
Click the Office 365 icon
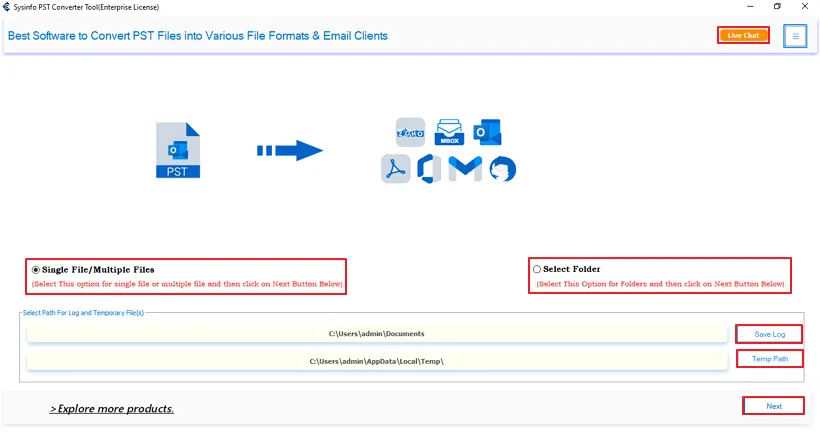[429, 169]
